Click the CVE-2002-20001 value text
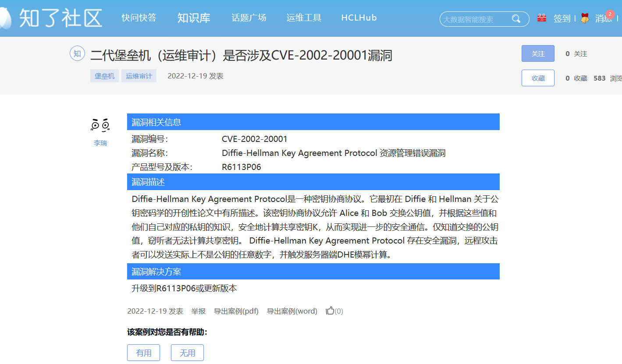Image resolution: width=622 pixels, height=364 pixels. point(255,139)
